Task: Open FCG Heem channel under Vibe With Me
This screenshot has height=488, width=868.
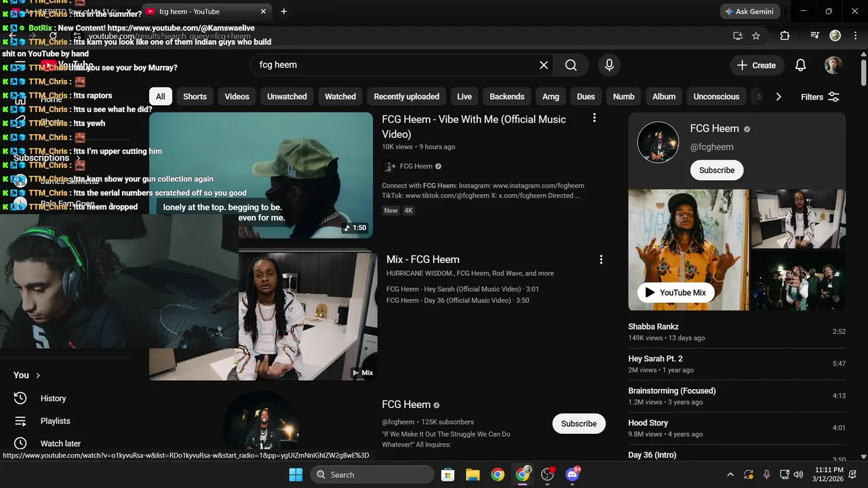Action: coord(416,166)
